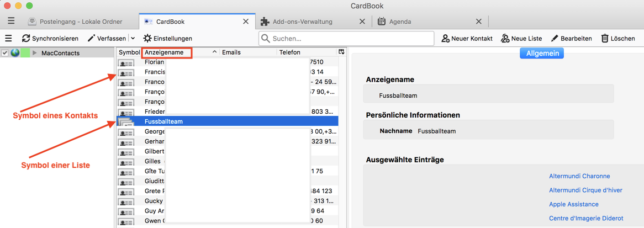Viewport: 644px width, 228px height.
Task: Open the Apple Assistance list entry
Action: tap(574, 204)
